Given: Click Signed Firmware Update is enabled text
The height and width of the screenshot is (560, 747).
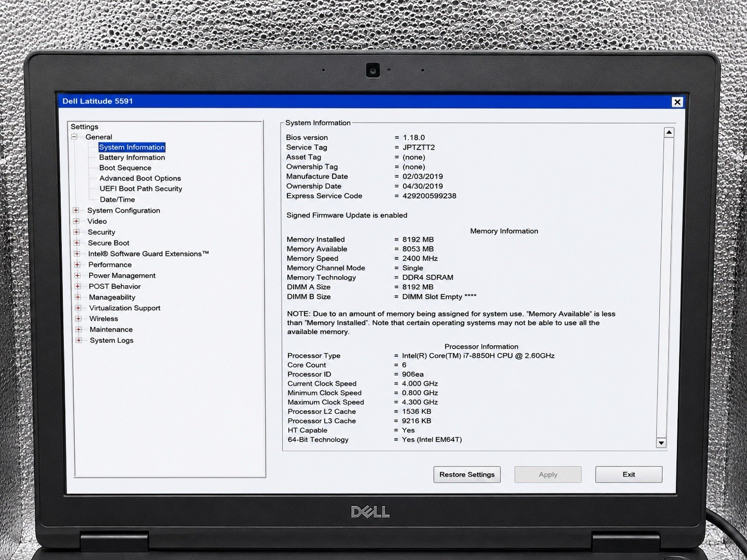Looking at the screenshot, I should point(347,216).
